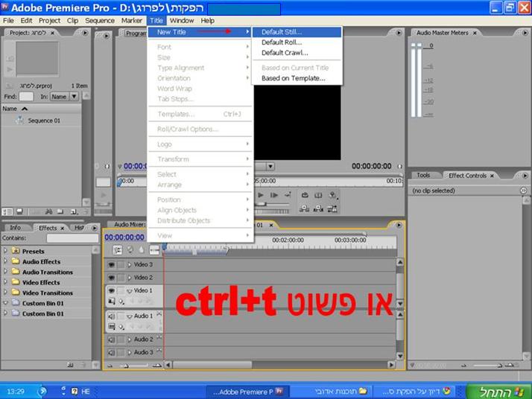Toggle Video 3 track visibility eye

point(111,264)
